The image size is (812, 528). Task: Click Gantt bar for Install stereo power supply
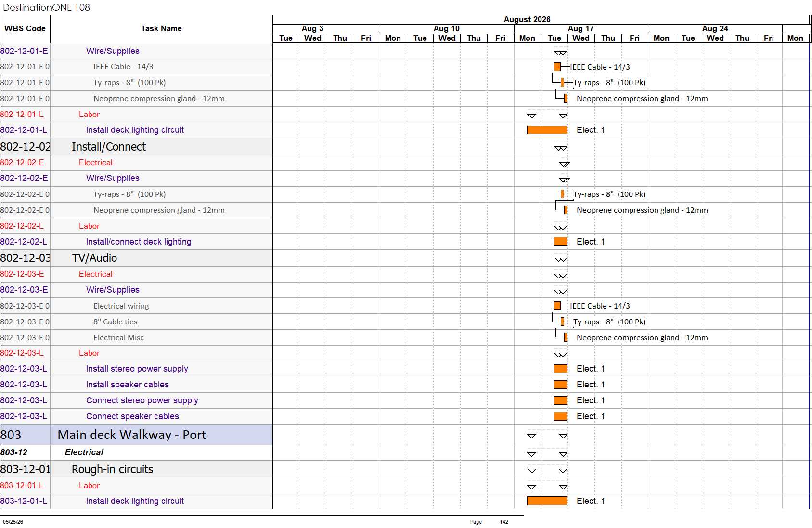coord(561,369)
